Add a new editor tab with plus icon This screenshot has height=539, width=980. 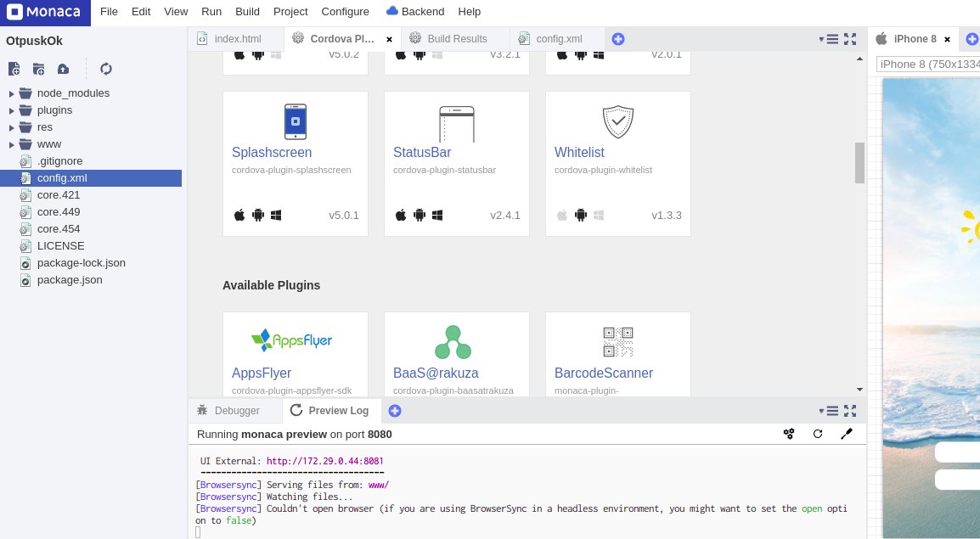(x=618, y=39)
